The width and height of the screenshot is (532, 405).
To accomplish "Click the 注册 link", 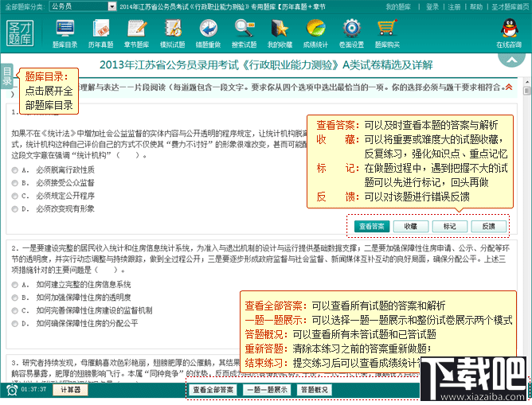I will 454,7.
